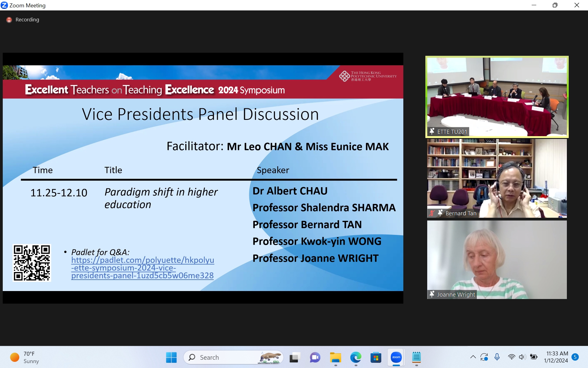Expand hidden system tray icons chevron
Screen dimensions: 588x368
pyautogui.click(x=473, y=357)
